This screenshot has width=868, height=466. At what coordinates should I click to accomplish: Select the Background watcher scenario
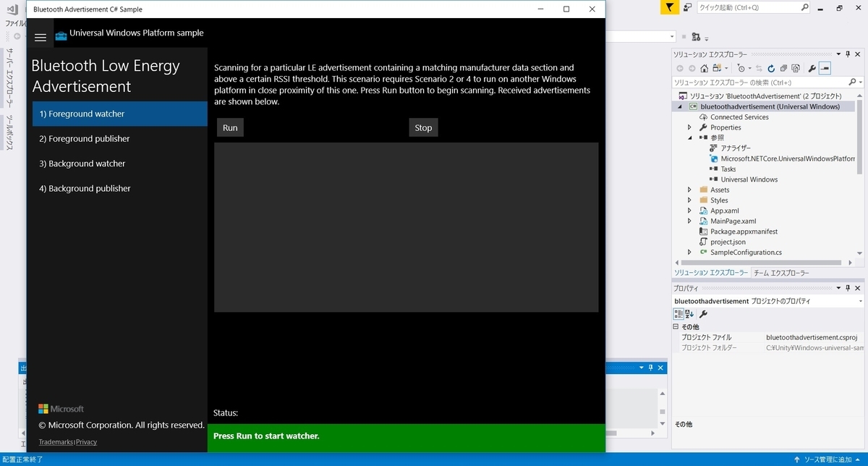tap(120, 164)
